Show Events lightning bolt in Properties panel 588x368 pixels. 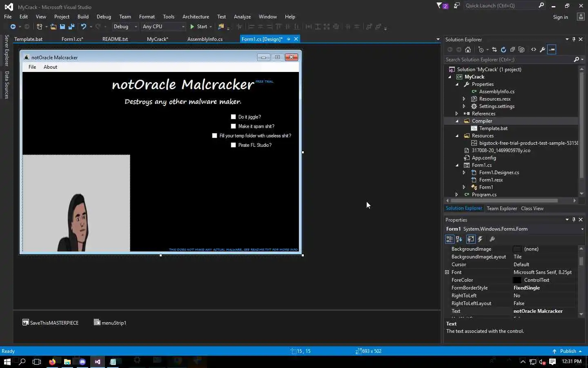[480, 239]
